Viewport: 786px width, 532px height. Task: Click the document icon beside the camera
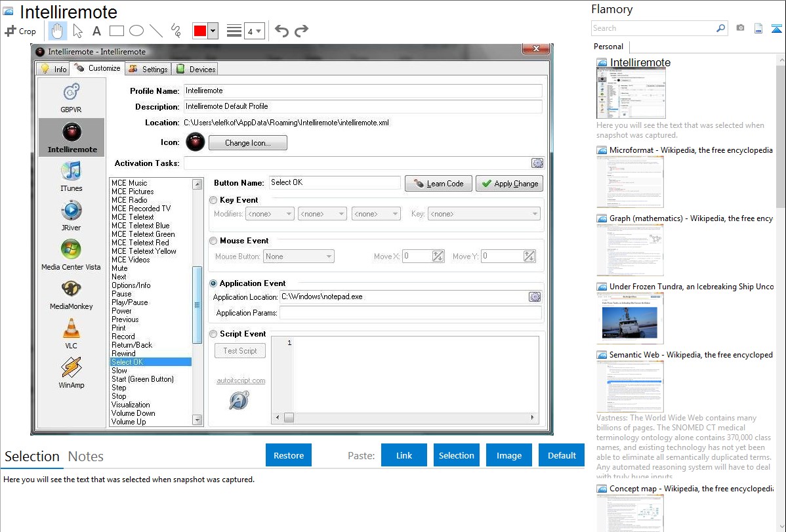(758, 28)
